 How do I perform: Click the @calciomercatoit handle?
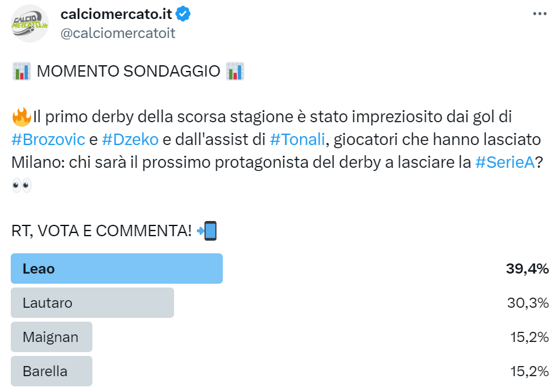[x=118, y=34]
